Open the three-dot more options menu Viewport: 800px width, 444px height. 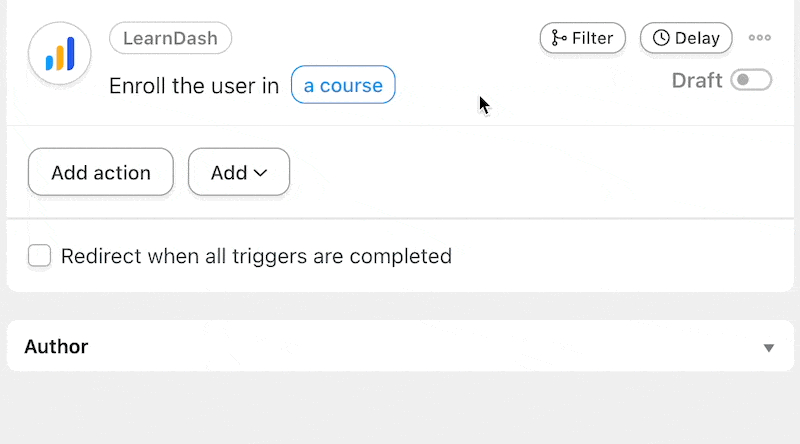[760, 38]
